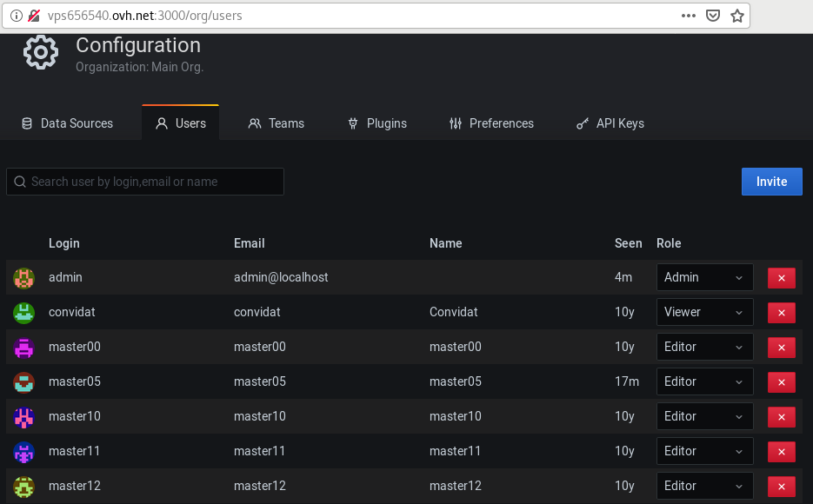
Task: Delete the convidat user with red X
Action: point(782,313)
